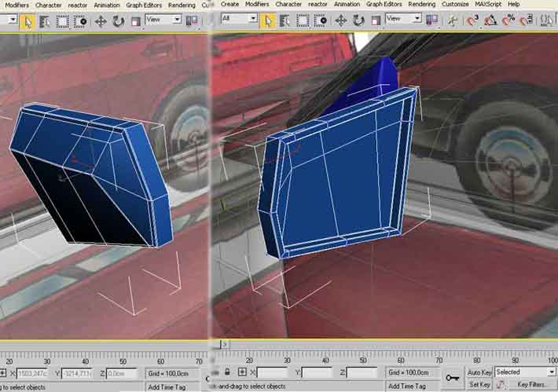The width and height of the screenshot is (558, 392).
Task: Toggle the selection lock padlock
Action: click(227, 372)
